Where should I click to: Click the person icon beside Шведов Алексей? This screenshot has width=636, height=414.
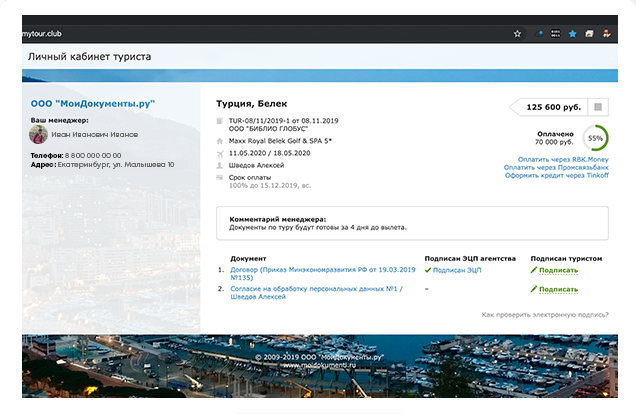tap(221, 166)
